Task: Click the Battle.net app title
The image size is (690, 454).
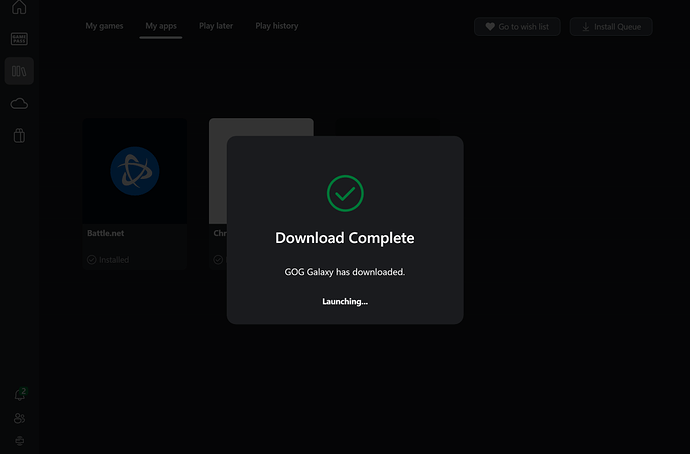Action: point(105,233)
